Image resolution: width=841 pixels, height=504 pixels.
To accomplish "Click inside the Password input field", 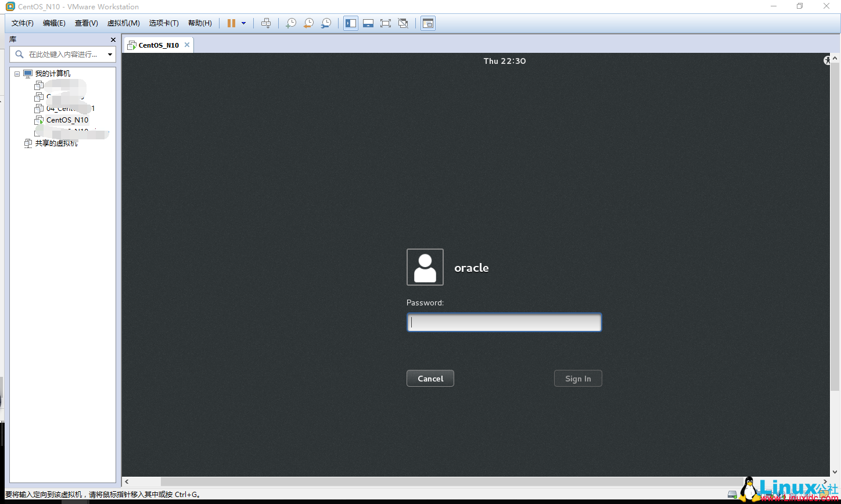I will [x=503, y=322].
